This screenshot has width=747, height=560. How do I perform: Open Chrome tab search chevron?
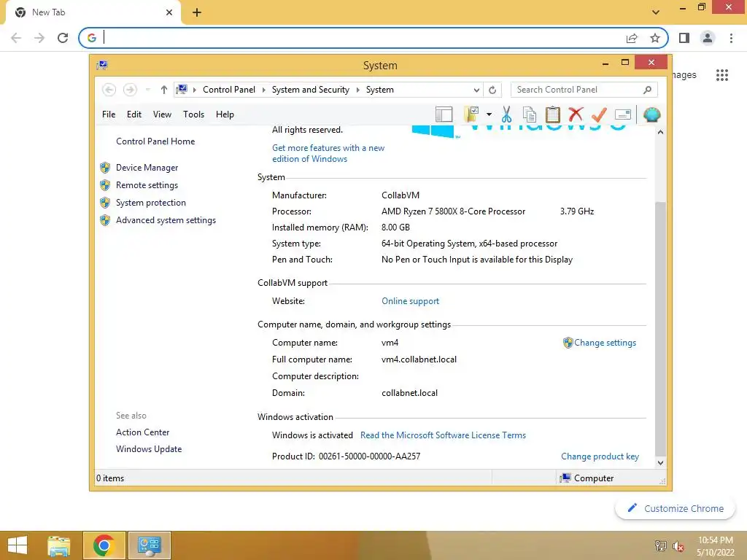tap(656, 12)
